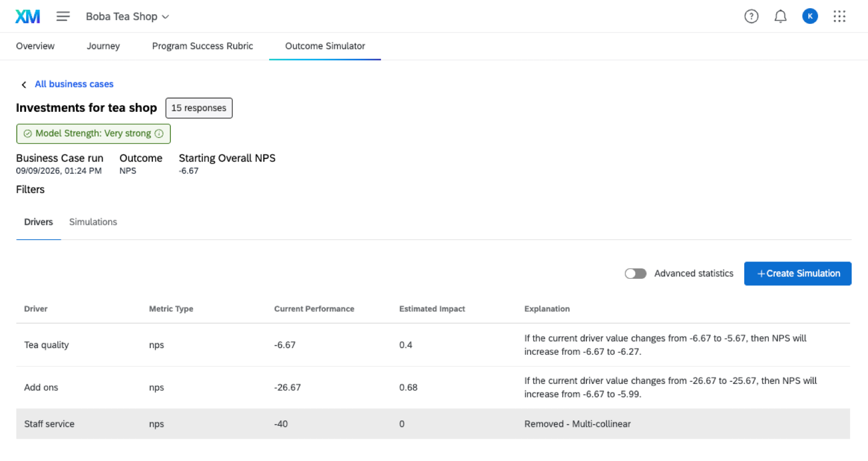This screenshot has height=461, width=868.
Task: Select the Add ons driver row
Action: (433, 387)
